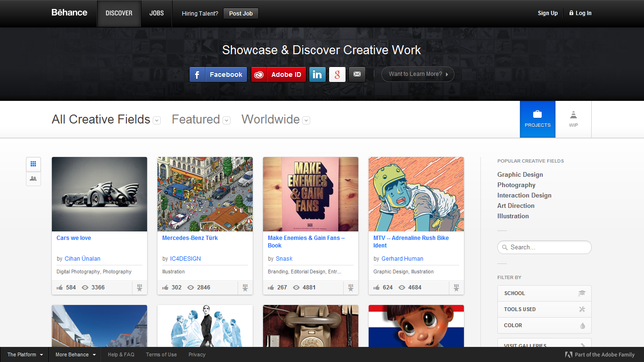The height and width of the screenshot is (362, 644).
Task: Switch to people view toggle
Action: pyautogui.click(x=33, y=179)
